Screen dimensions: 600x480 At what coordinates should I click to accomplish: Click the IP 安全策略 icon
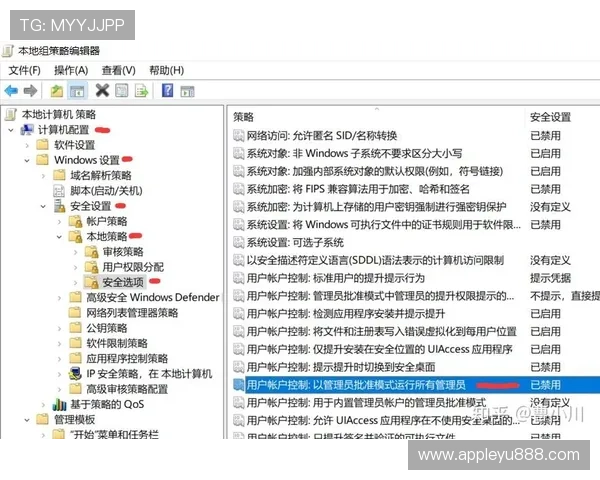[75, 374]
